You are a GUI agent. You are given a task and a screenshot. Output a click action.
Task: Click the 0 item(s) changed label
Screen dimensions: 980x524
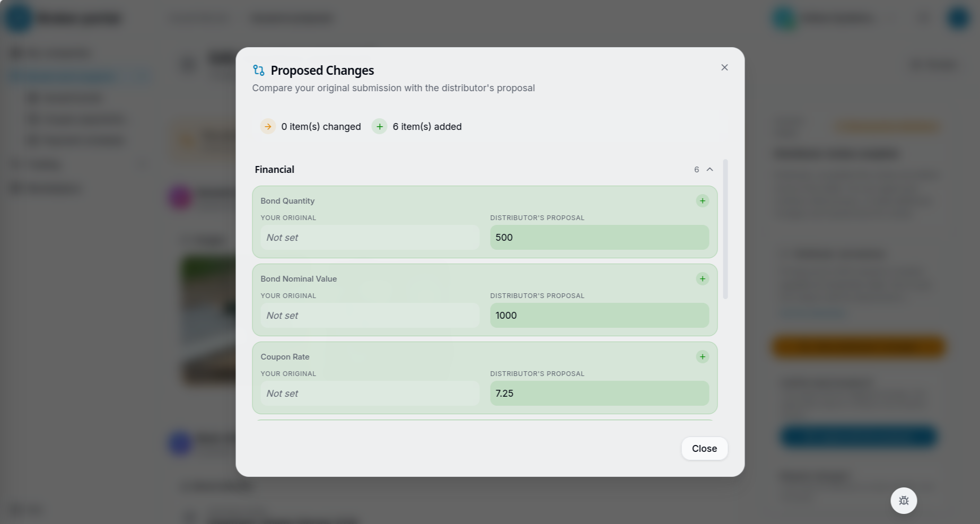point(321,127)
